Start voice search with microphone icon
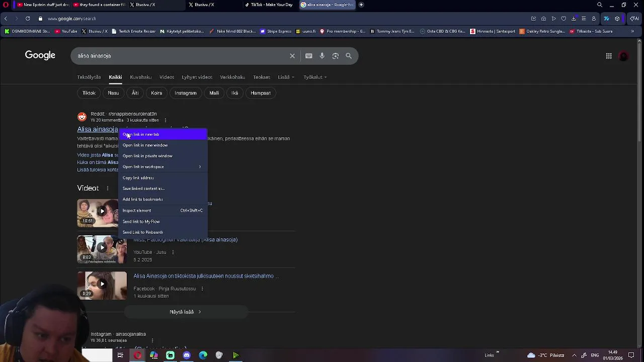The height and width of the screenshot is (362, 644). tap(322, 56)
